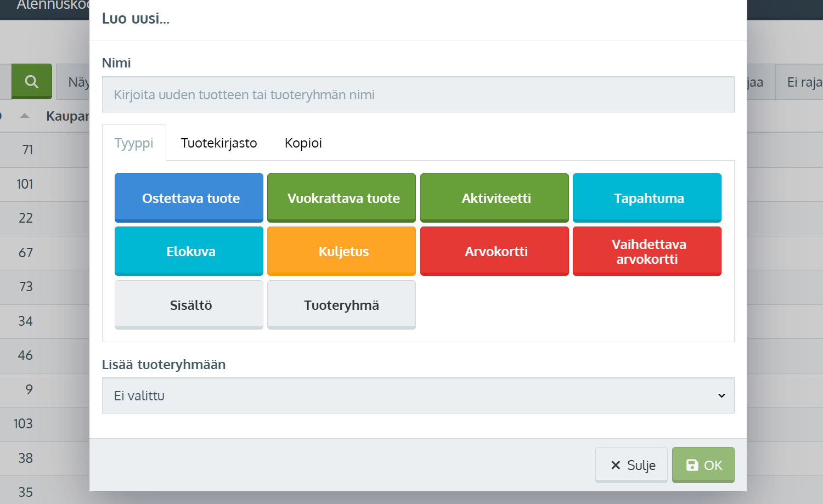Click the name input field
The width and height of the screenshot is (823, 504).
[x=418, y=94]
